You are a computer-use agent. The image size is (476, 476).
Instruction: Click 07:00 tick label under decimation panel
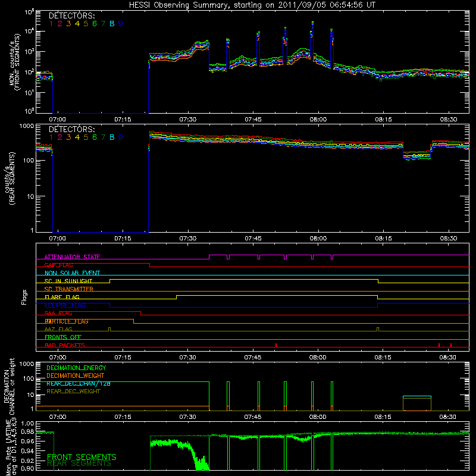point(58,417)
